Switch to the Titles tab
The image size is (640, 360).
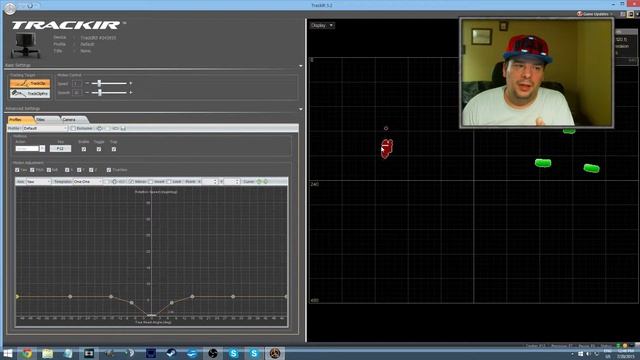(x=46, y=120)
